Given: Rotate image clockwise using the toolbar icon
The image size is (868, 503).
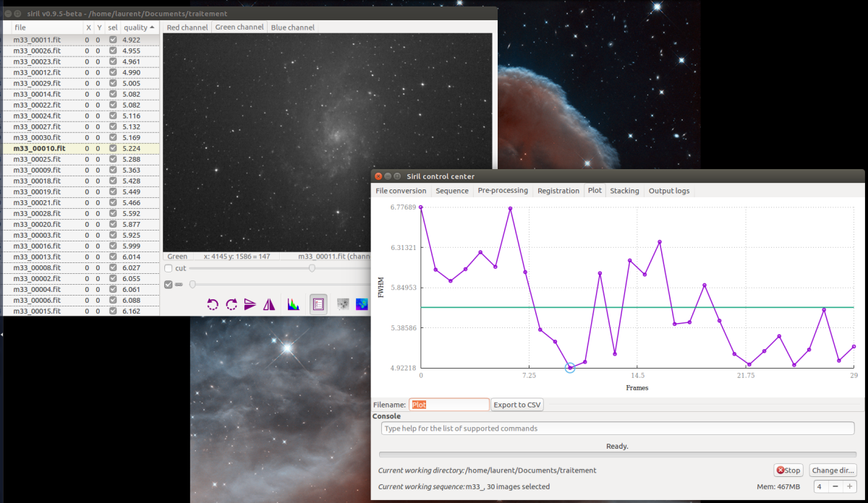Looking at the screenshot, I should click(x=231, y=304).
